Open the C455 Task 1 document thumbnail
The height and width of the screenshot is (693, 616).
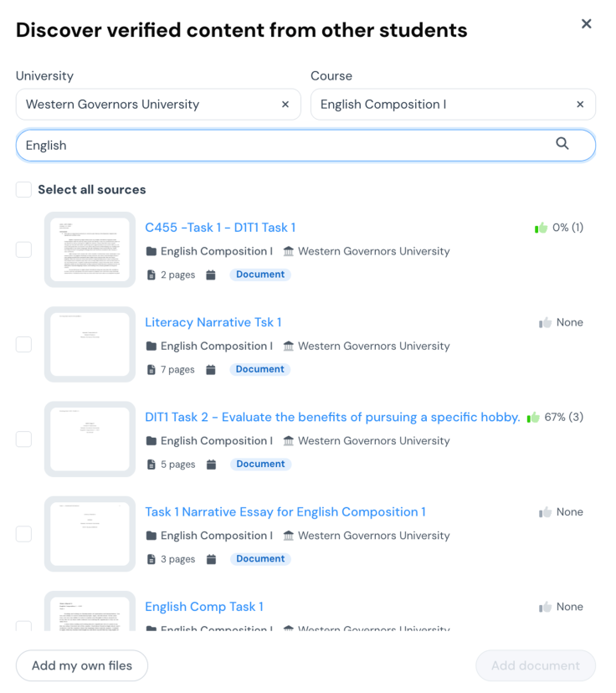pyautogui.click(x=90, y=249)
